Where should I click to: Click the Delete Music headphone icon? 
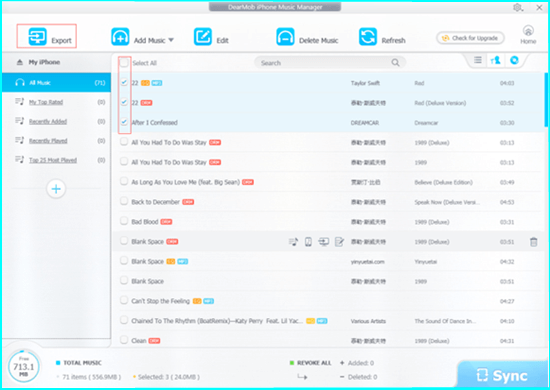(285, 36)
